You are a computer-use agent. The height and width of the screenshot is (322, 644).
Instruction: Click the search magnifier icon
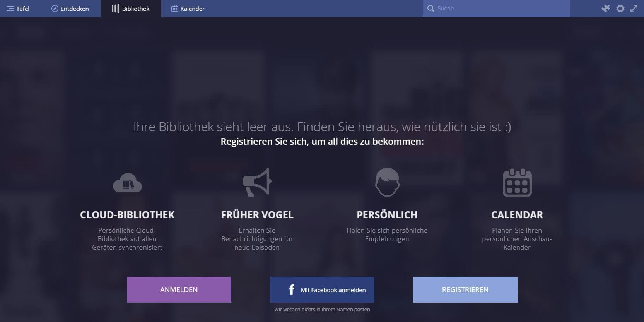(430, 8)
